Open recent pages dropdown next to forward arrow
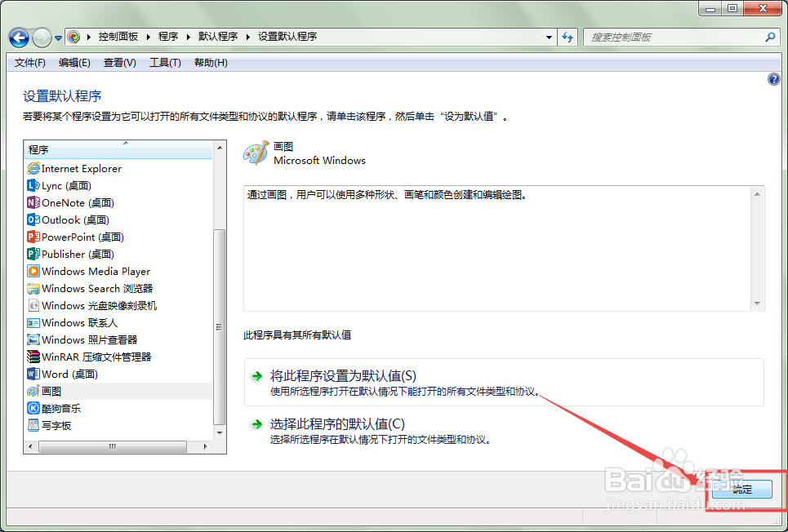788x532 pixels. [58, 38]
